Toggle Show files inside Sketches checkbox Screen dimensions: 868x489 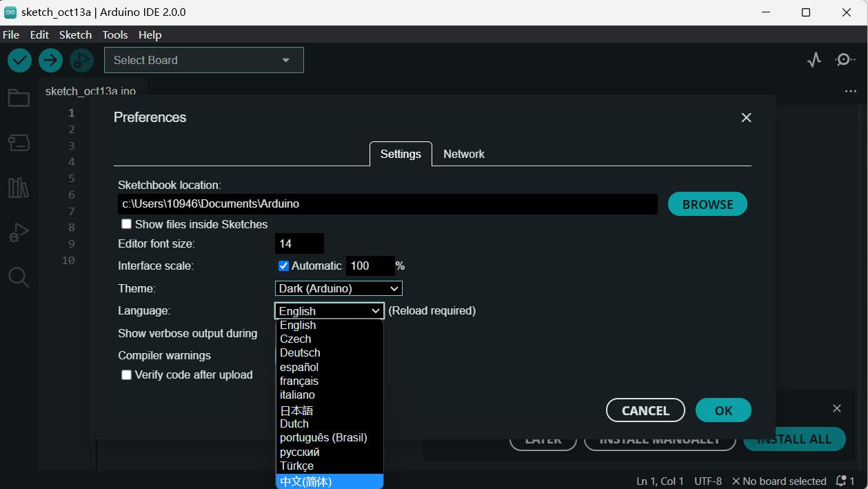126,224
